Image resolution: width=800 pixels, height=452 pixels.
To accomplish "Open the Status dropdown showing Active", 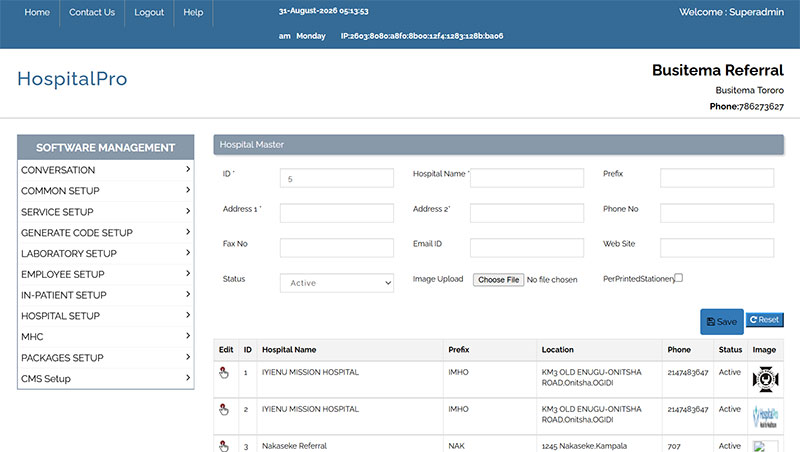I will point(337,283).
